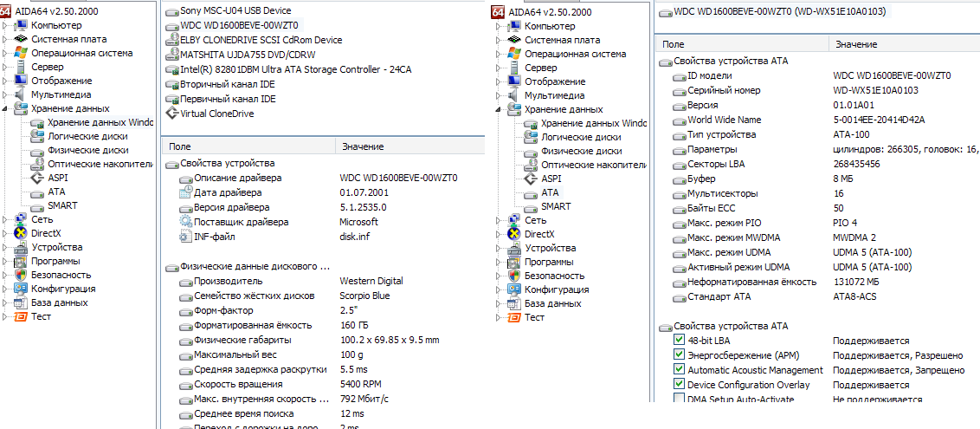Sort by Поле column header in right window
Screen dimensions: 980x429
pyautogui.click(x=741, y=44)
